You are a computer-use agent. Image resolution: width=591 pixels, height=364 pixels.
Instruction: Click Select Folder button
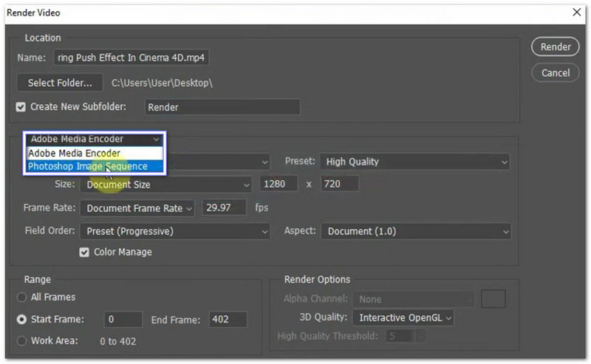60,83
